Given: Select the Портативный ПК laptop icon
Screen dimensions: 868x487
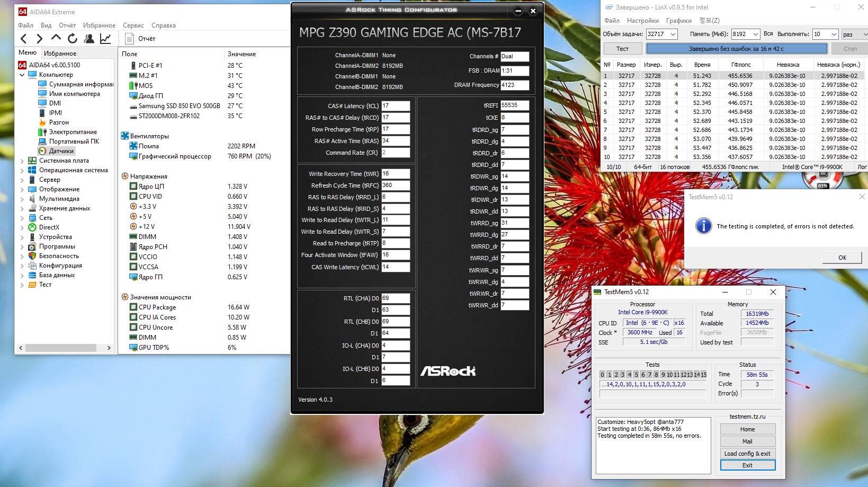Looking at the screenshot, I should pos(42,141).
